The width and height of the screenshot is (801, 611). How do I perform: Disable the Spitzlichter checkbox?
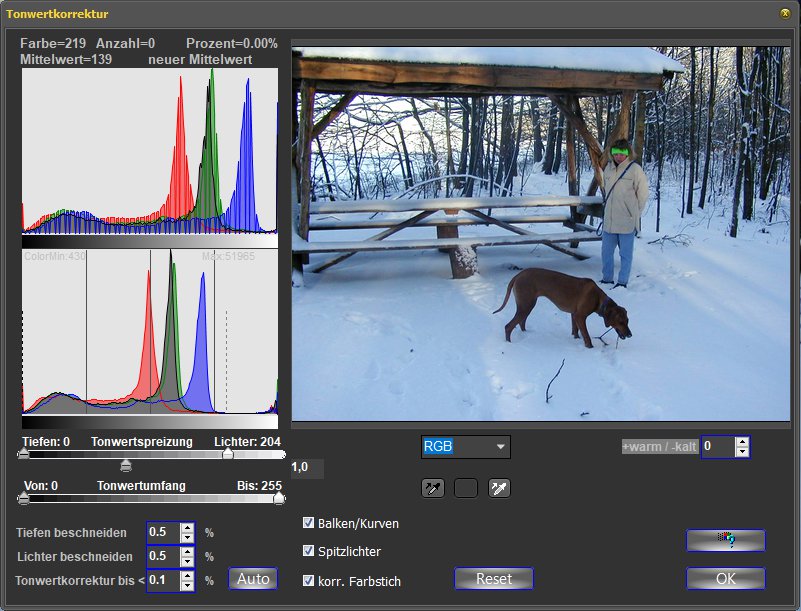[309, 551]
